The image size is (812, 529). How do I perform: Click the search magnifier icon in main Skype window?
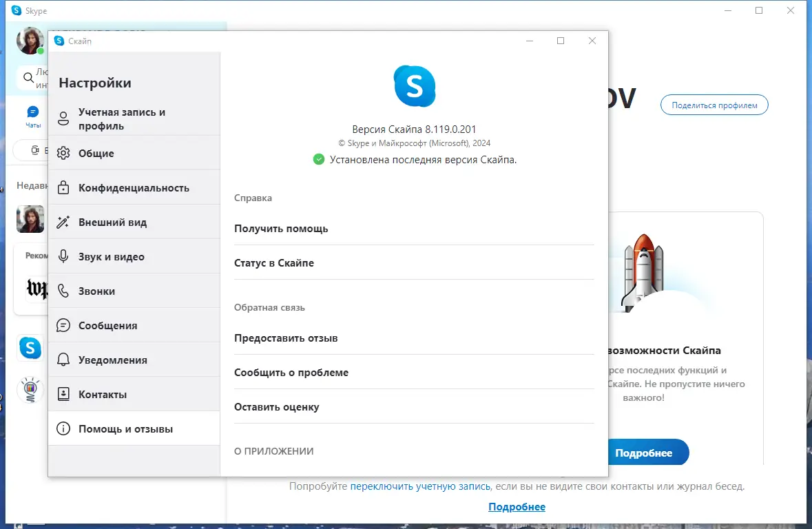28,78
